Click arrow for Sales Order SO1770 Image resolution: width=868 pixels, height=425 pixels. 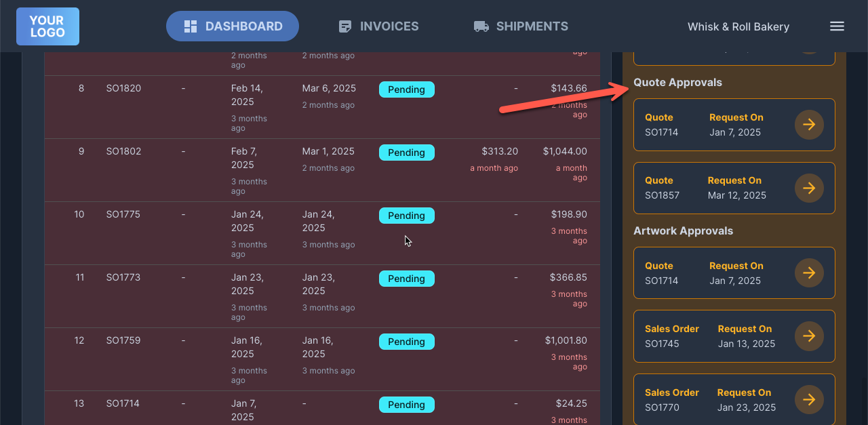pos(808,400)
